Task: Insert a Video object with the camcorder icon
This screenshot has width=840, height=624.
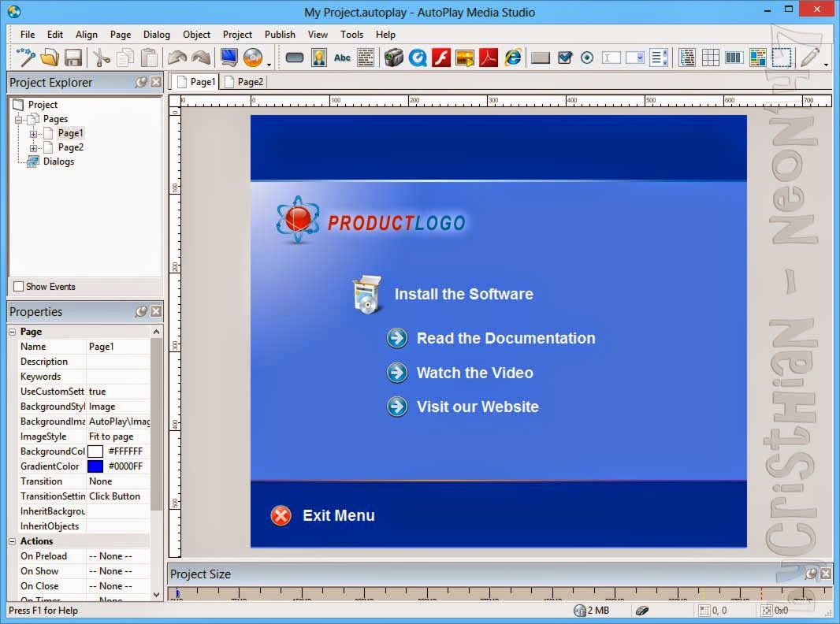Action: [394, 58]
